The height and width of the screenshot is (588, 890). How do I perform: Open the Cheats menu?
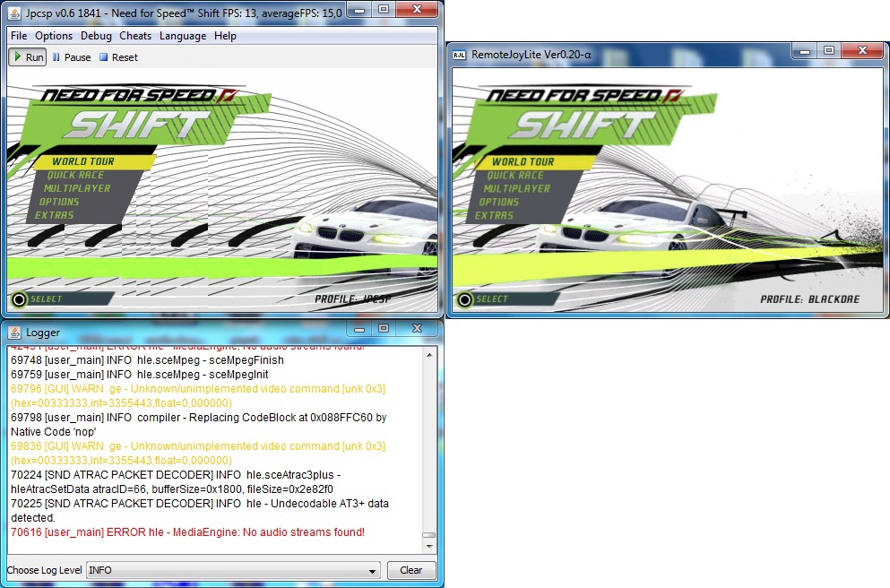point(135,36)
